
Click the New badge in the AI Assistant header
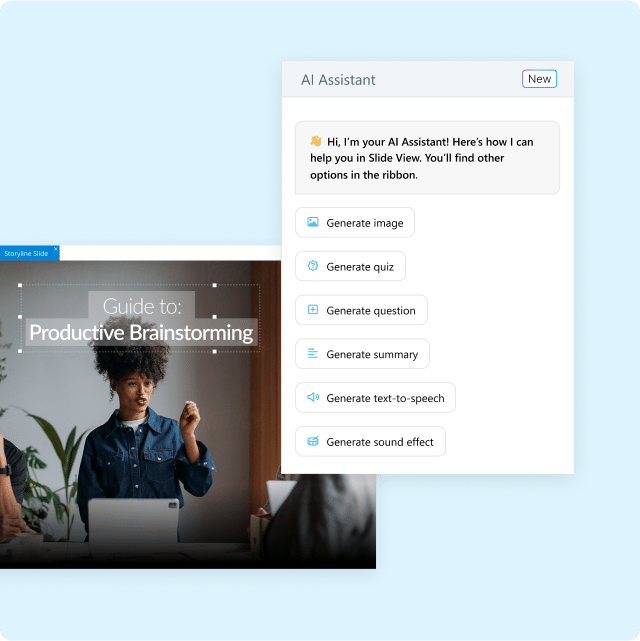coord(539,79)
